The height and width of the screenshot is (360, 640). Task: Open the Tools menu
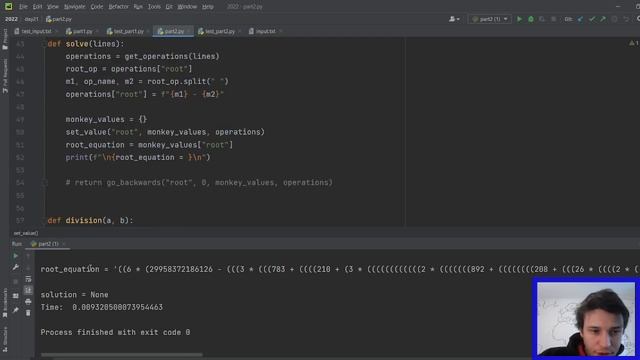pyautogui.click(x=154, y=7)
